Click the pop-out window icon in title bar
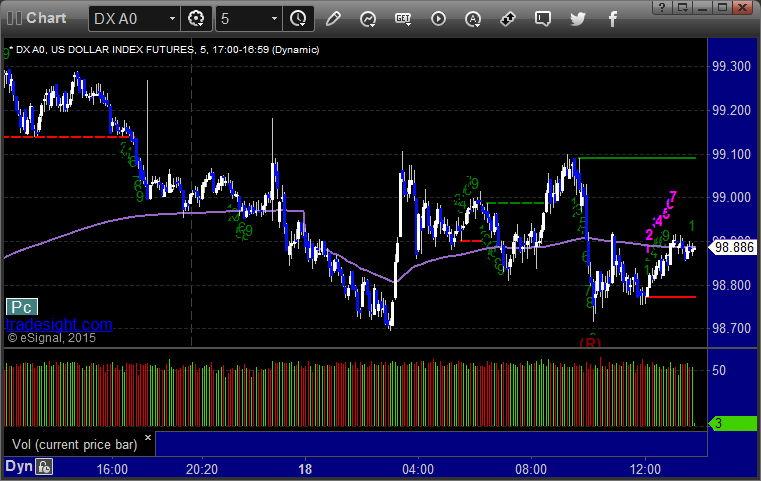 click(x=682, y=7)
